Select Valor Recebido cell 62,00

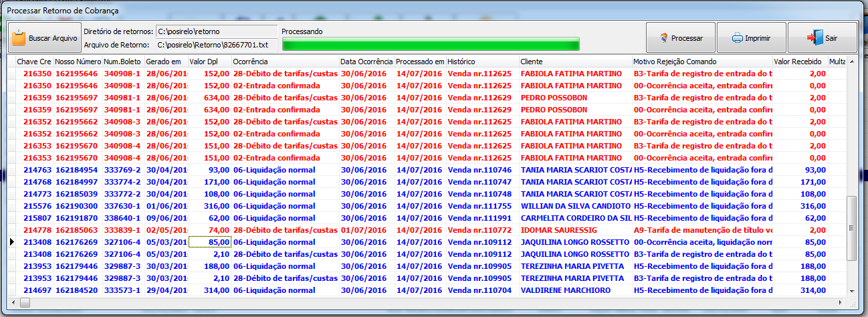pos(800,218)
